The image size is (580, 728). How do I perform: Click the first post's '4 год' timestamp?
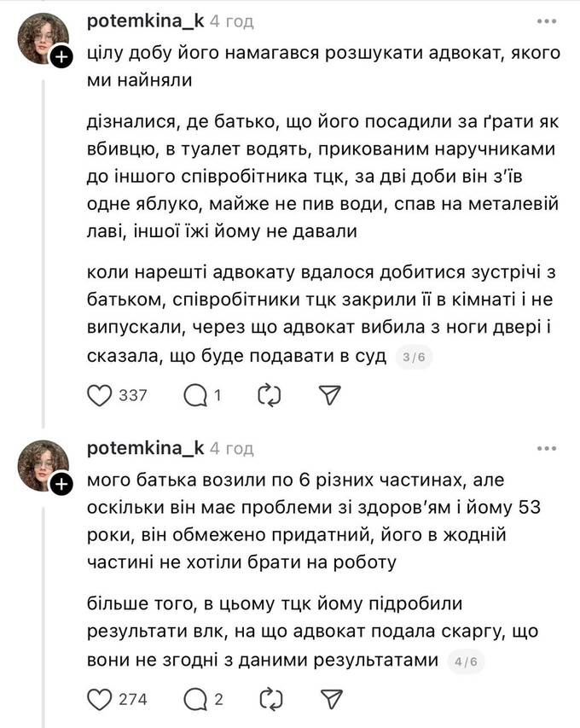[x=232, y=21]
